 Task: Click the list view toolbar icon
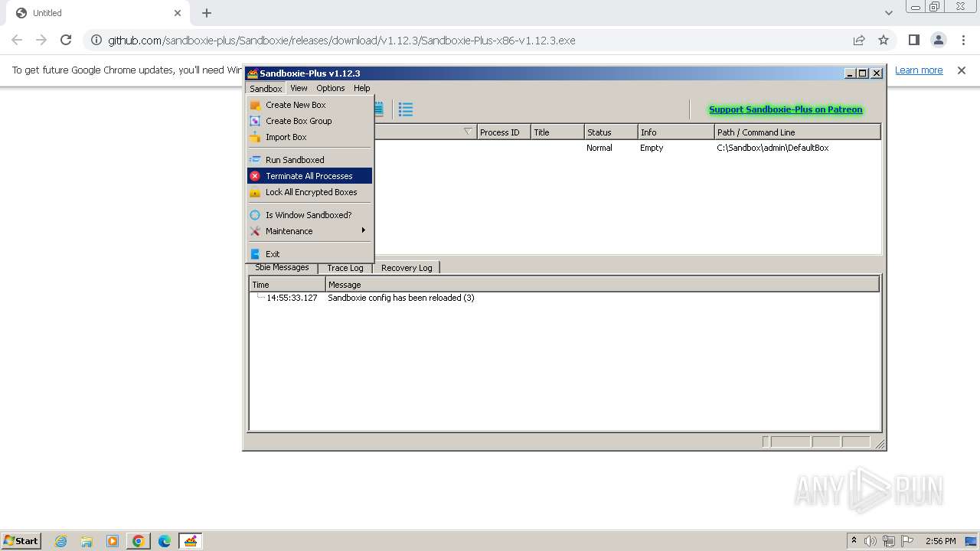[406, 109]
